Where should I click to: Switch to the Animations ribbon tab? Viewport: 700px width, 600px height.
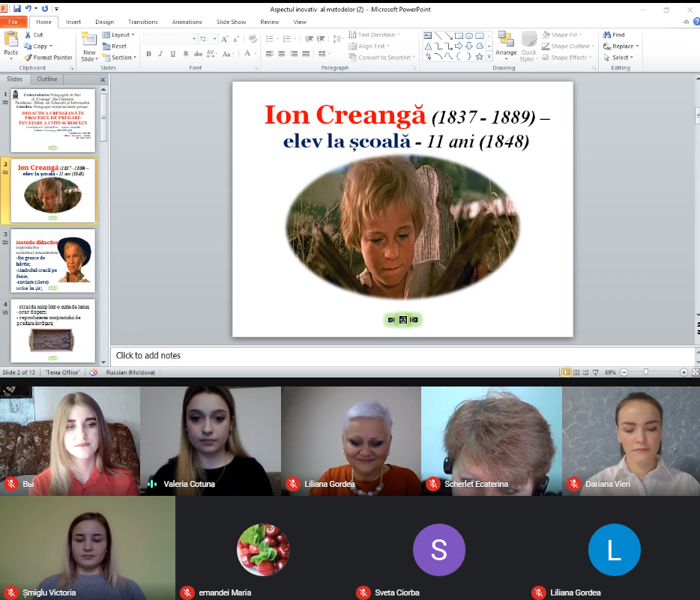point(187,22)
